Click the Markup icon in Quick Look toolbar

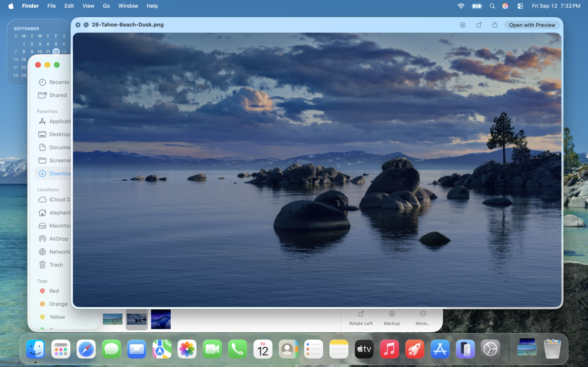click(463, 25)
